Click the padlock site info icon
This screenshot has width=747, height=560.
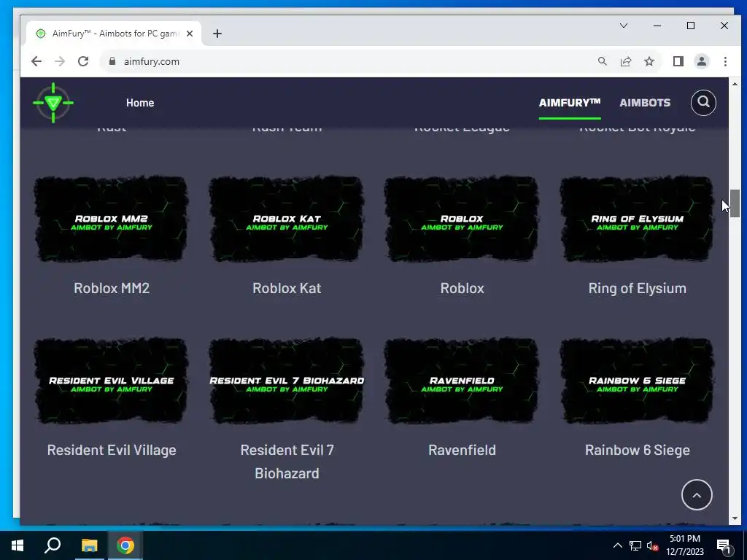point(112,61)
